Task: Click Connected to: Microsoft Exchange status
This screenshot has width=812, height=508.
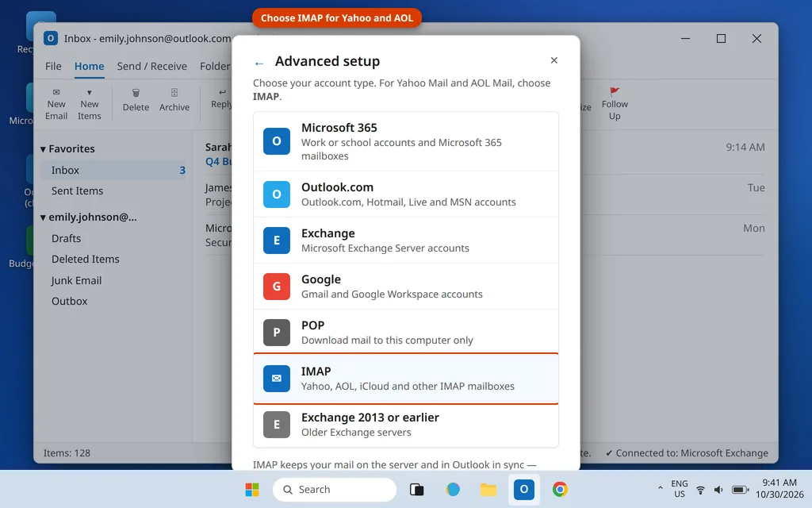Action: (x=687, y=453)
